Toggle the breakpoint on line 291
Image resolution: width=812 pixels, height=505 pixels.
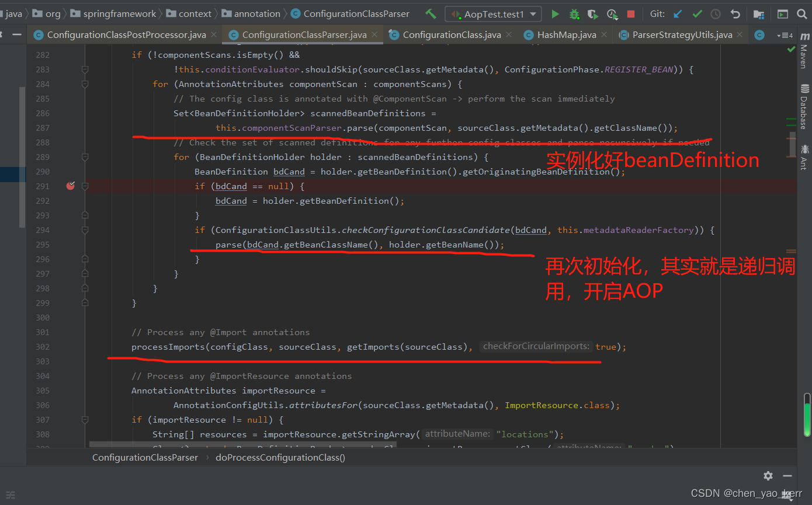pos(71,186)
